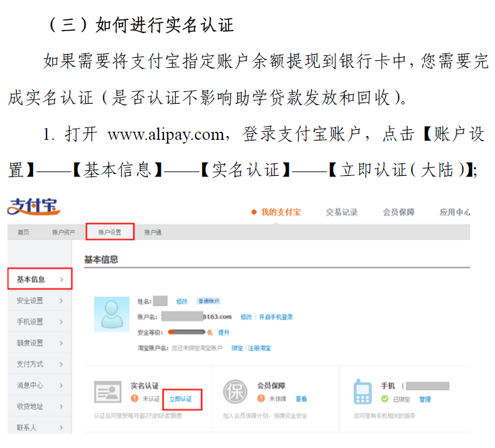Click the 实名认证 ID card icon

click(x=107, y=392)
